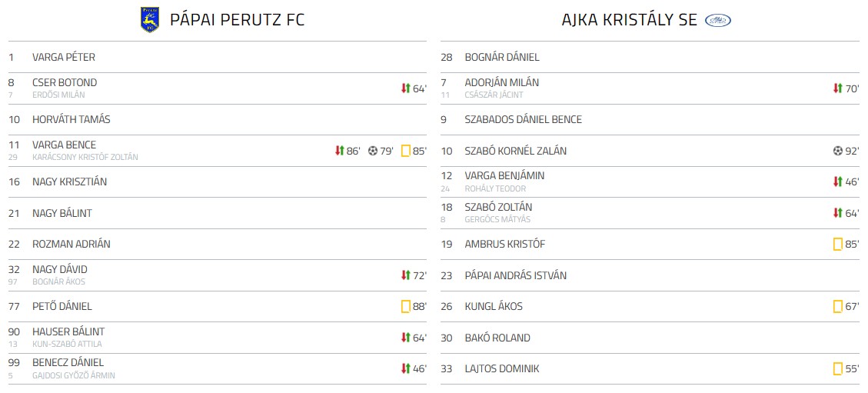This screenshot has width=868, height=393.
Task: Click the Ajka Kristály SE club logo
Action: tap(717, 21)
